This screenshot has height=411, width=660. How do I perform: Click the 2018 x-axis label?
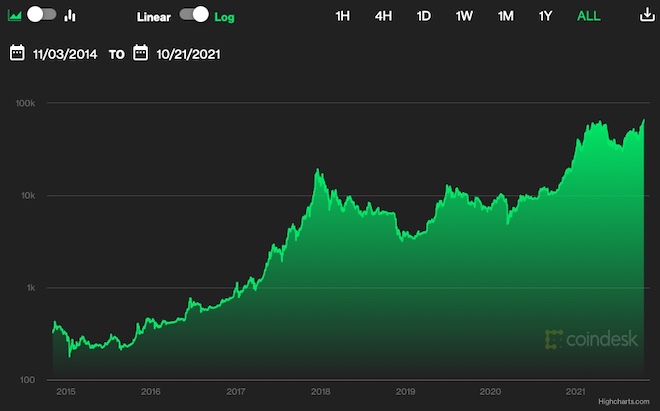(x=320, y=392)
